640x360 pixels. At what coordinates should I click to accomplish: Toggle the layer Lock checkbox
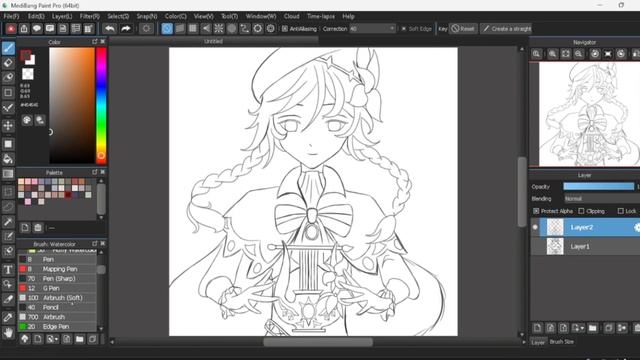click(620, 211)
